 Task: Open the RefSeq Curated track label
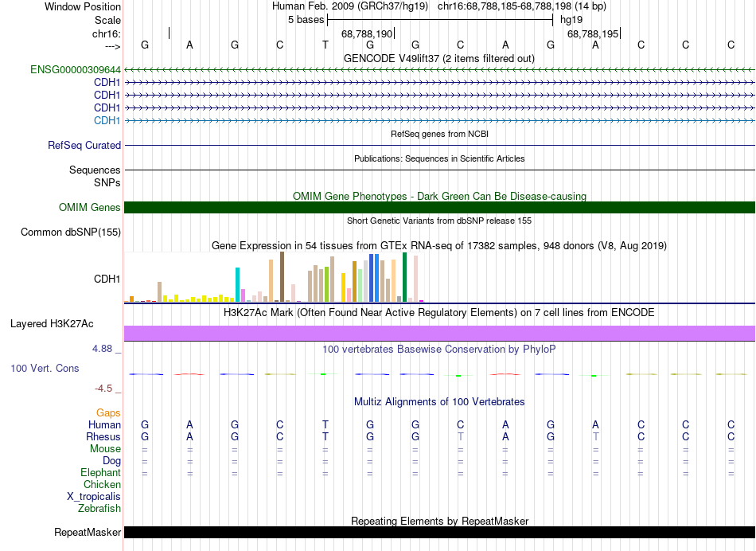pyautogui.click(x=84, y=146)
